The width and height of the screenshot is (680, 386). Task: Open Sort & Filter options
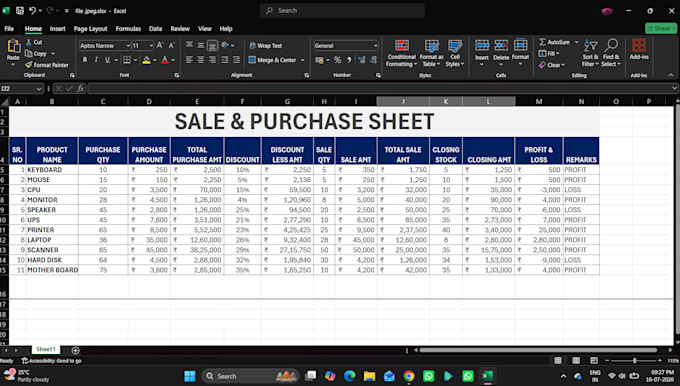pos(590,53)
